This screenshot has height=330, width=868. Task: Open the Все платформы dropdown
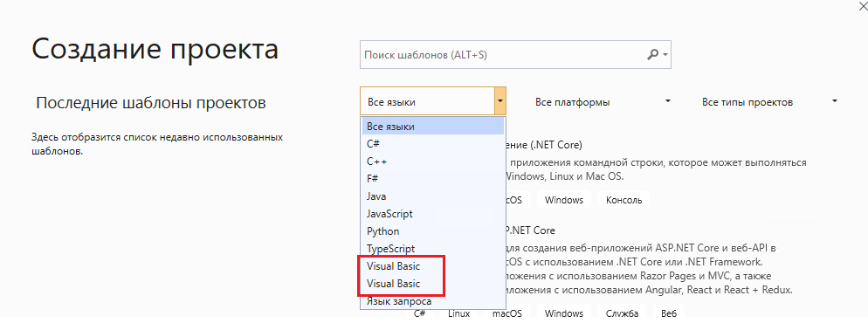(603, 102)
